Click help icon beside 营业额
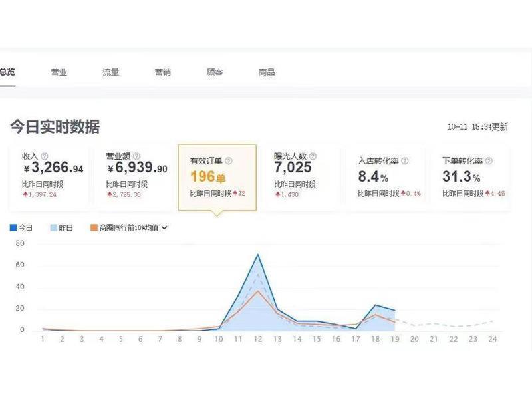 click(x=136, y=156)
